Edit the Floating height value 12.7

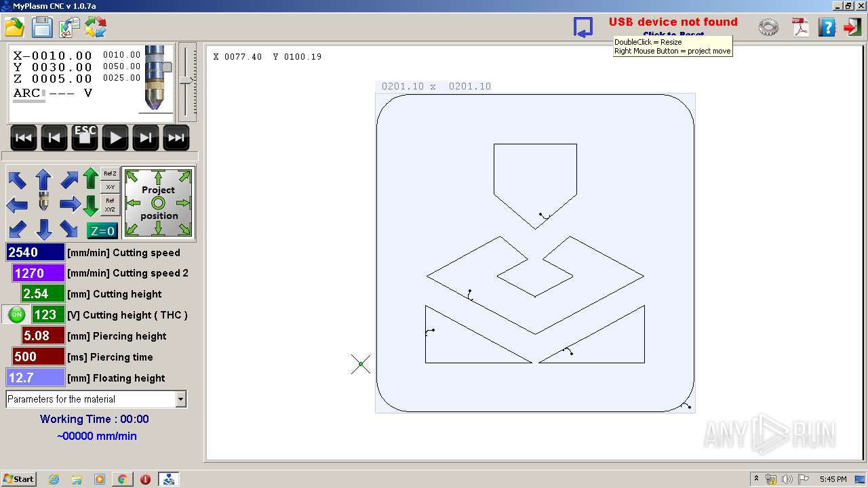(x=36, y=378)
